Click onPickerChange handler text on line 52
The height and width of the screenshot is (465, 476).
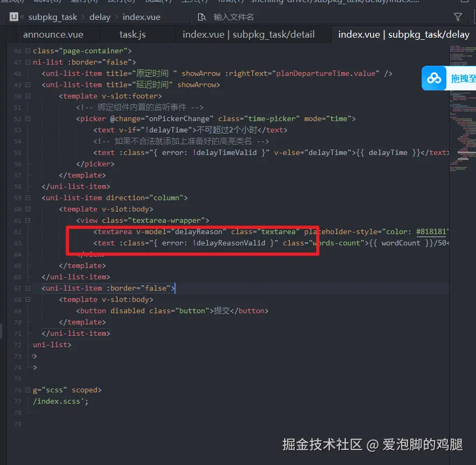(179, 118)
